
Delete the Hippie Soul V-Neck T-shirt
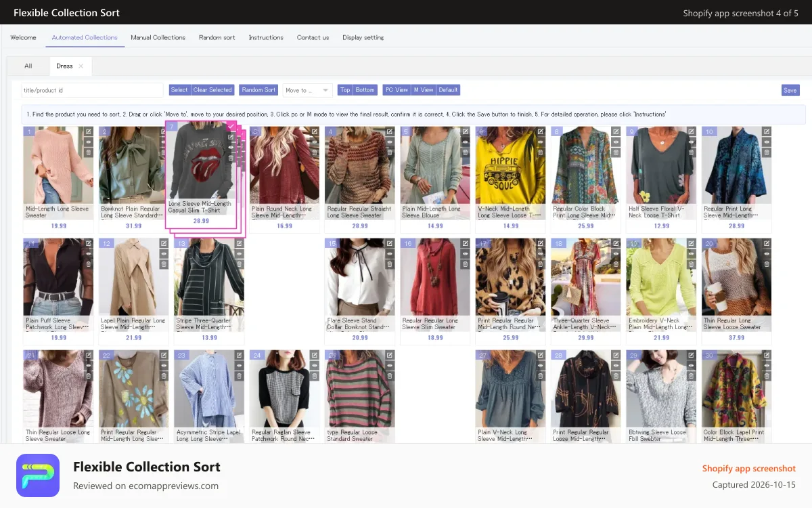(x=541, y=153)
